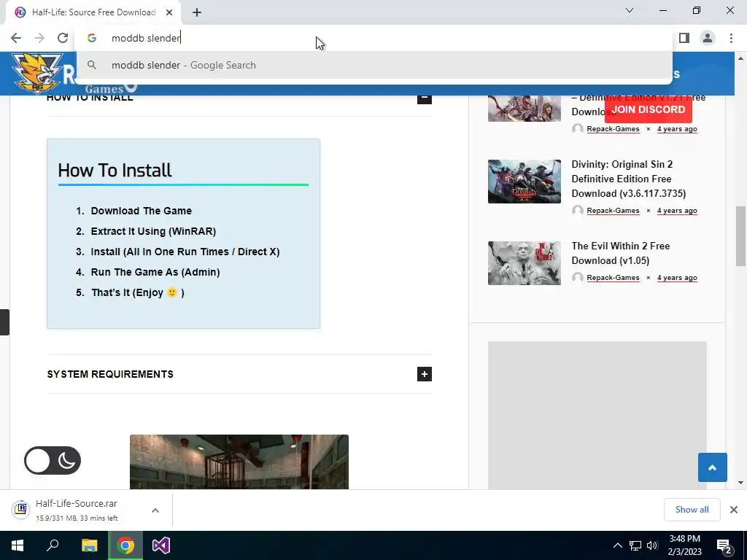Switch to the Half-Life: Source Free Download tab

coord(93,12)
